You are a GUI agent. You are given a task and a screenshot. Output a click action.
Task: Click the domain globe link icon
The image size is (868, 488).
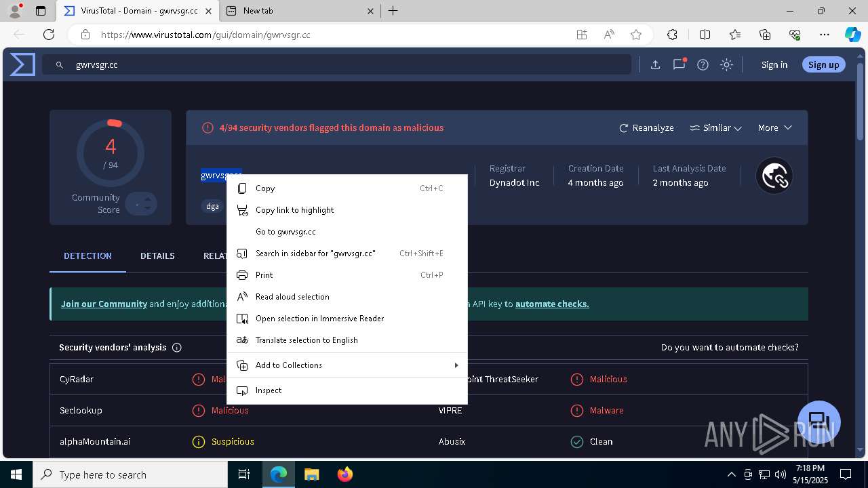point(774,176)
